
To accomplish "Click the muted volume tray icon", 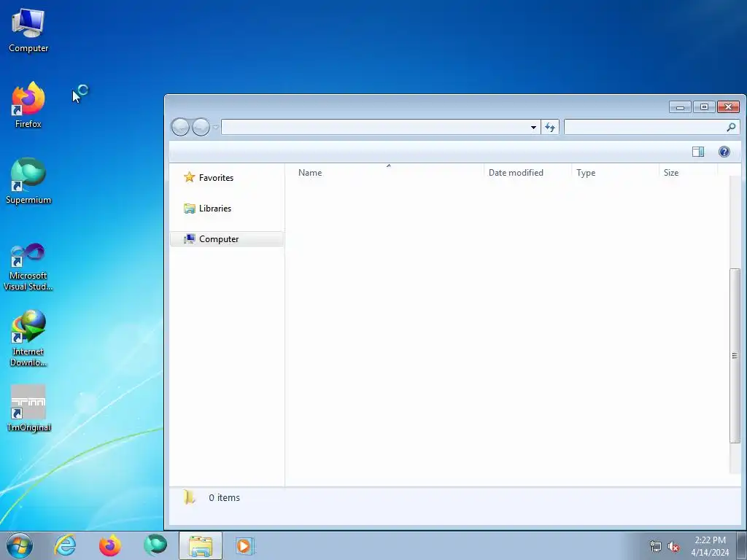I will (x=673, y=547).
